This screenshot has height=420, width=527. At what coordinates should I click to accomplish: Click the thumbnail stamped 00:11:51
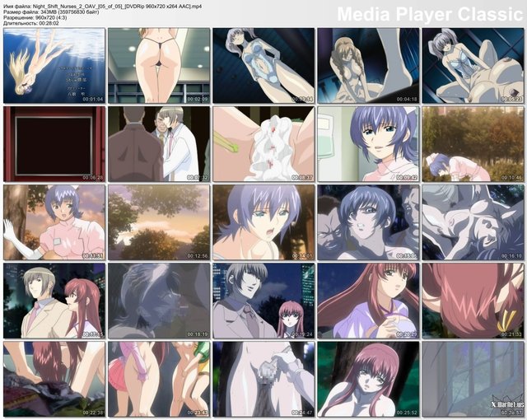pyautogui.click(x=54, y=222)
